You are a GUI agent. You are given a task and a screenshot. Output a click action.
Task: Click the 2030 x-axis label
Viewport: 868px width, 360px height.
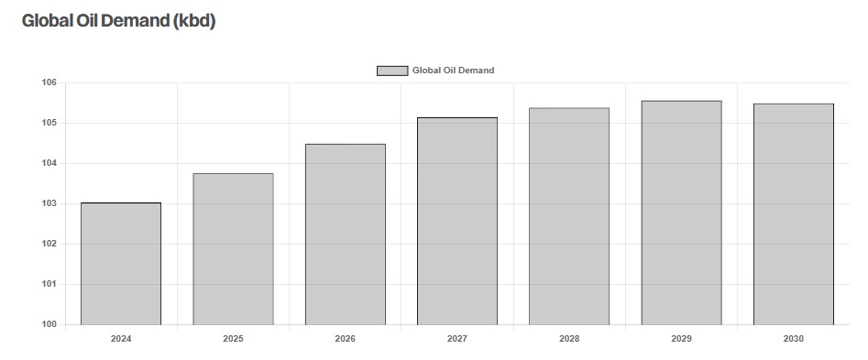793,339
